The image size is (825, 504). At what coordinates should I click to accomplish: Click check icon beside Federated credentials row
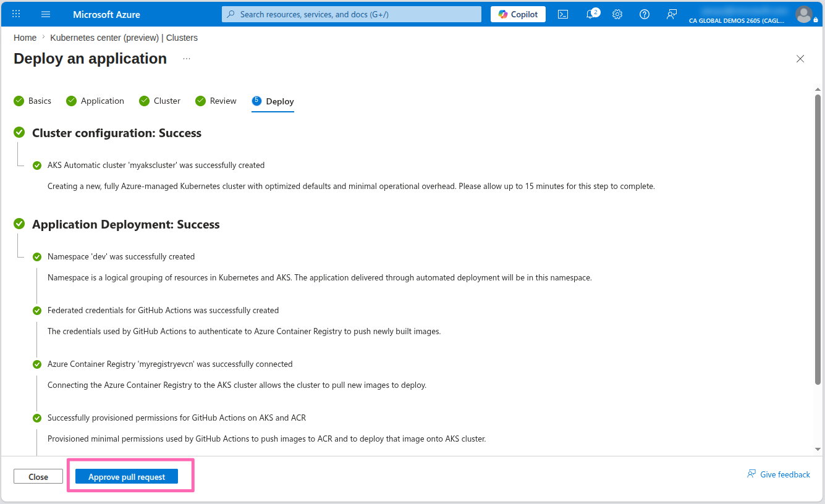click(x=37, y=311)
